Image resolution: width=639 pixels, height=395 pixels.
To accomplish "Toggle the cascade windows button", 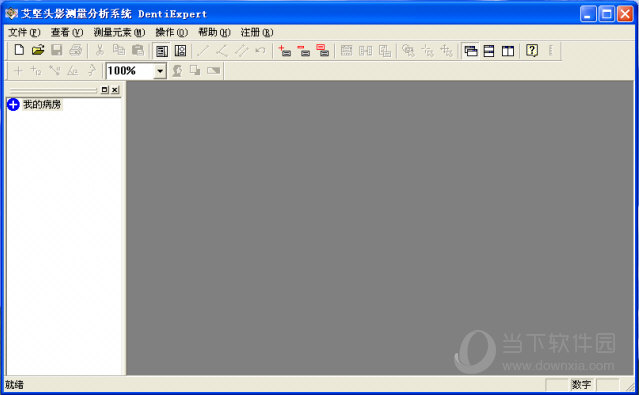I will tap(471, 51).
